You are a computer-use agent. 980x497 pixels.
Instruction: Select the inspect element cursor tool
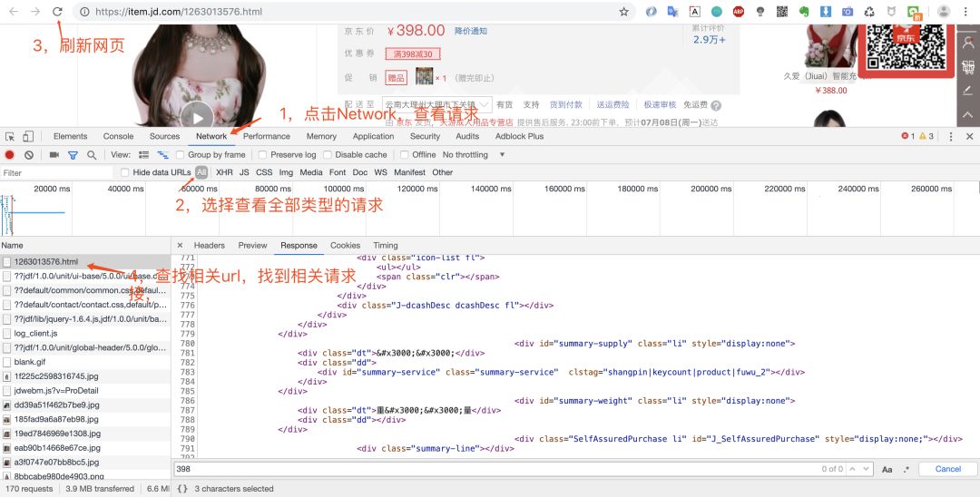(x=10, y=136)
